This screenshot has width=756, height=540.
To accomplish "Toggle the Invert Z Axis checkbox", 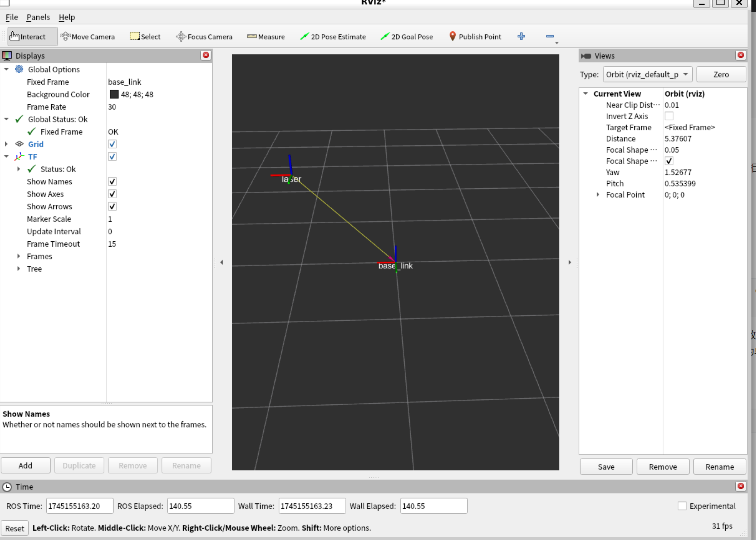I will (669, 116).
